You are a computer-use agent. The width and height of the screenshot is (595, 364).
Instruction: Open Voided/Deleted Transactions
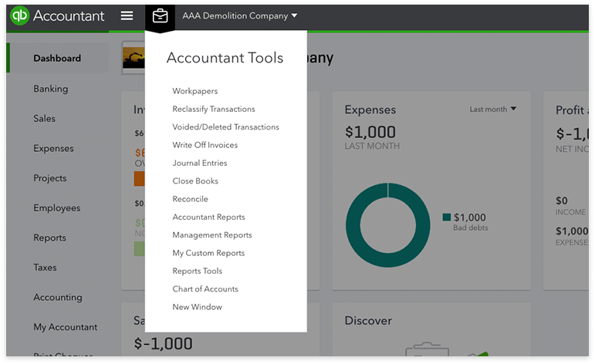tap(225, 127)
